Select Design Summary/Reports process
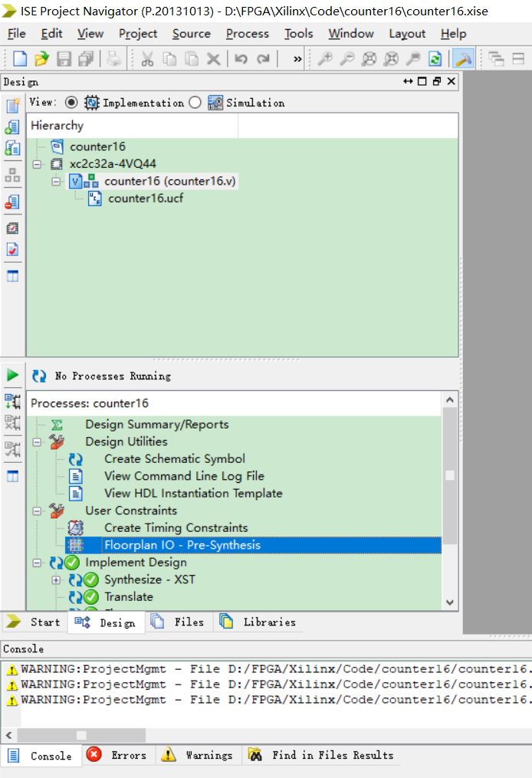Screen dimensions: 532x778 pyautogui.click(x=157, y=425)
